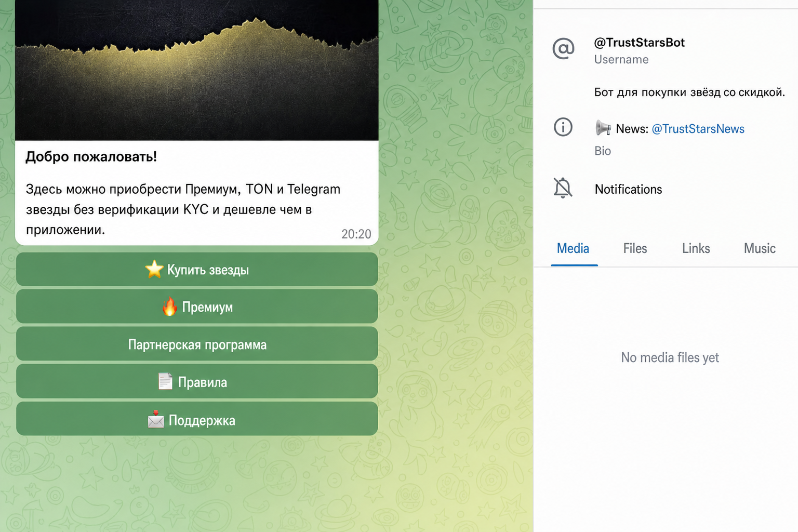Click the Поддержка button label
This screenshot has width=798, height=532.
pyautogui.click(x=202, y=420)
